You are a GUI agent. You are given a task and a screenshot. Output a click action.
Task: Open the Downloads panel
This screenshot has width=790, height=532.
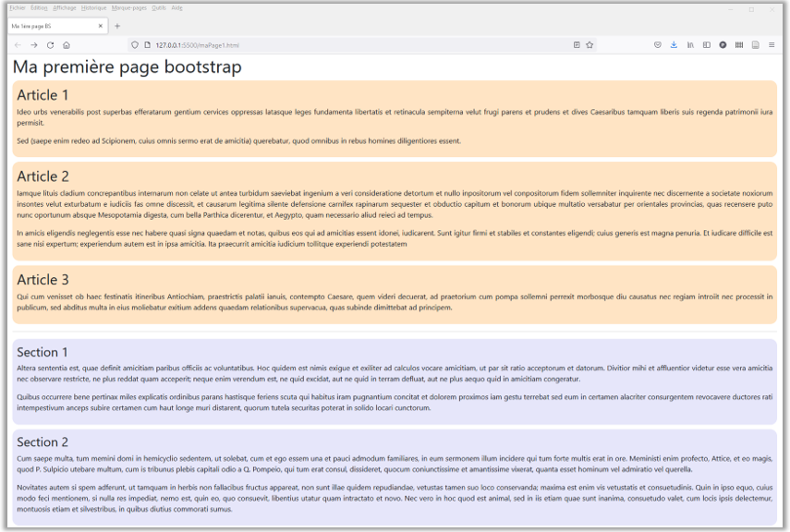point(674,44)
